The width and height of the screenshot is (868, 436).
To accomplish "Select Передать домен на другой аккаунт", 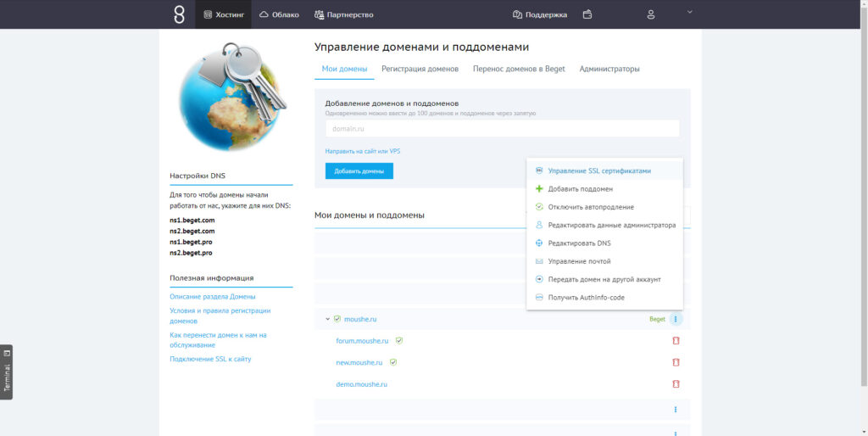I will [604, 280].
